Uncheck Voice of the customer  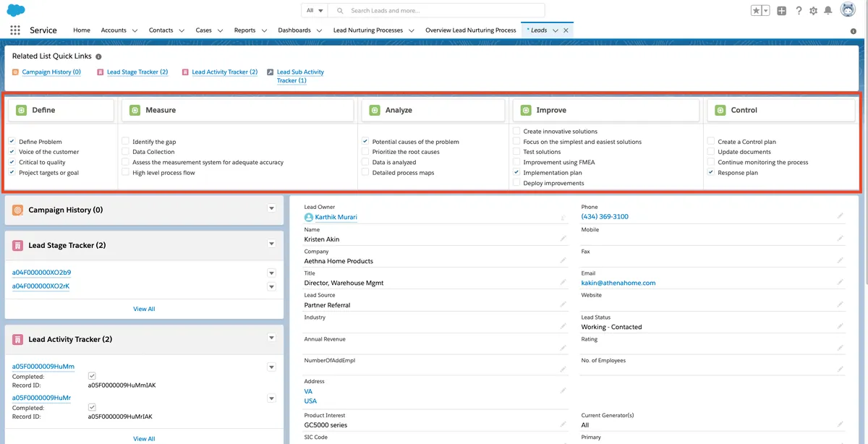(12, 152)
